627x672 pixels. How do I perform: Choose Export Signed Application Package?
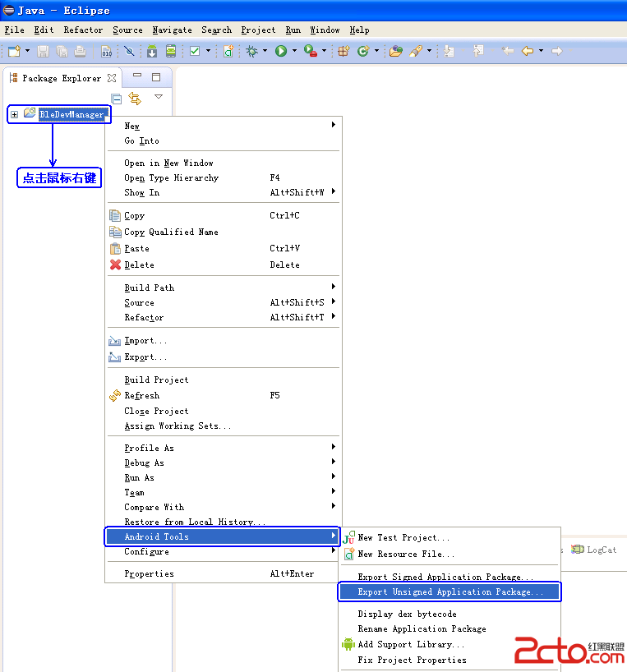tap(450, 577)
